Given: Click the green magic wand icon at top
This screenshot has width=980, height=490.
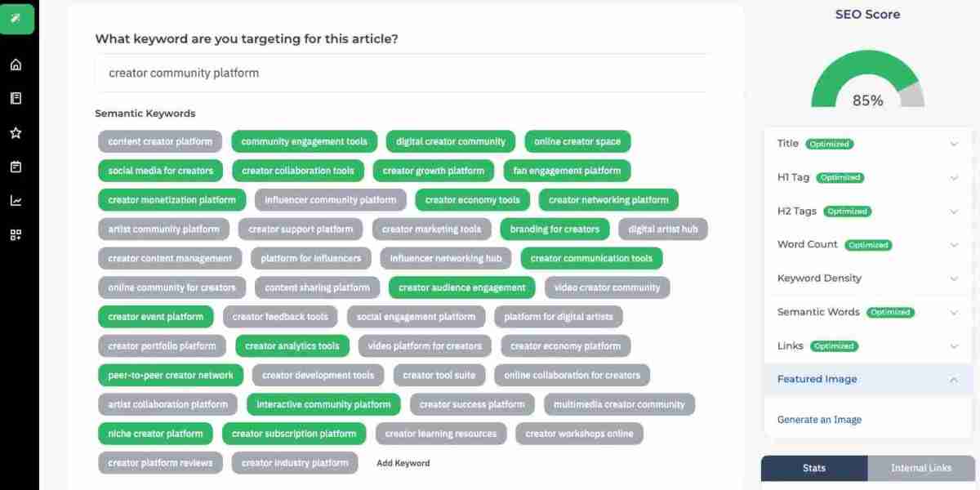Looking at the screenshot, I should point(16,18).
